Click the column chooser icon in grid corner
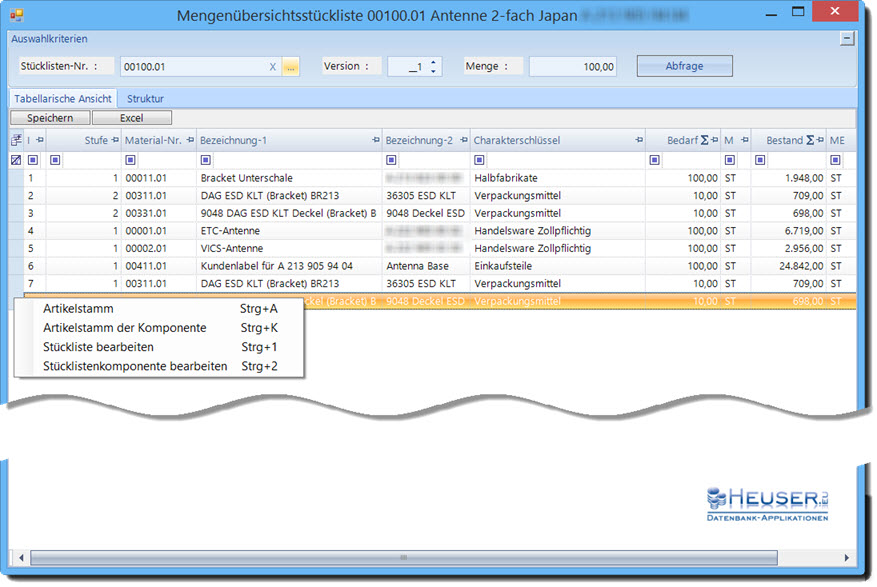877x587 pixels. 16,140
